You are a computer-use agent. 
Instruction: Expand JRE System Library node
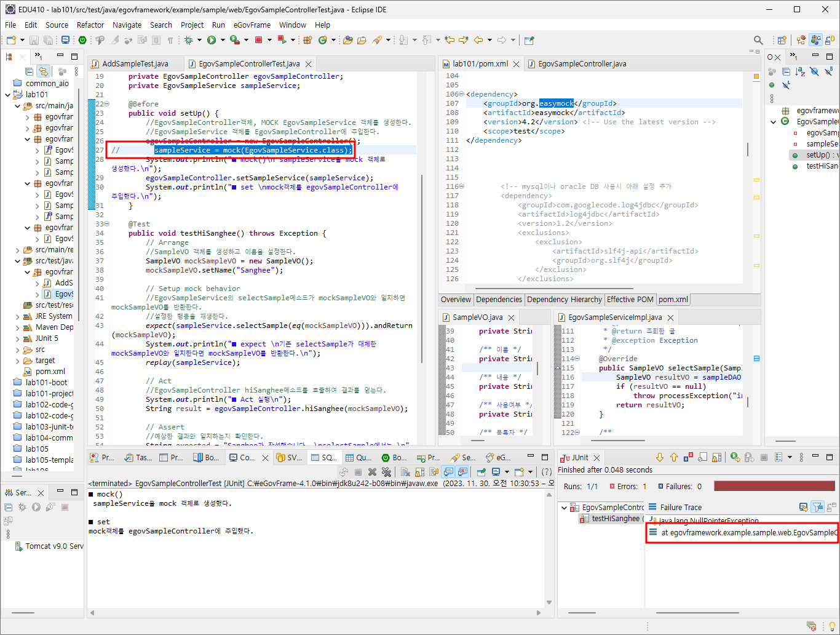coord(17,316)
